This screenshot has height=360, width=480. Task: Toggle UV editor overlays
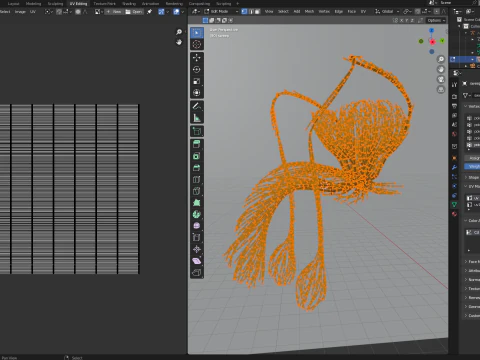(176, 12)
